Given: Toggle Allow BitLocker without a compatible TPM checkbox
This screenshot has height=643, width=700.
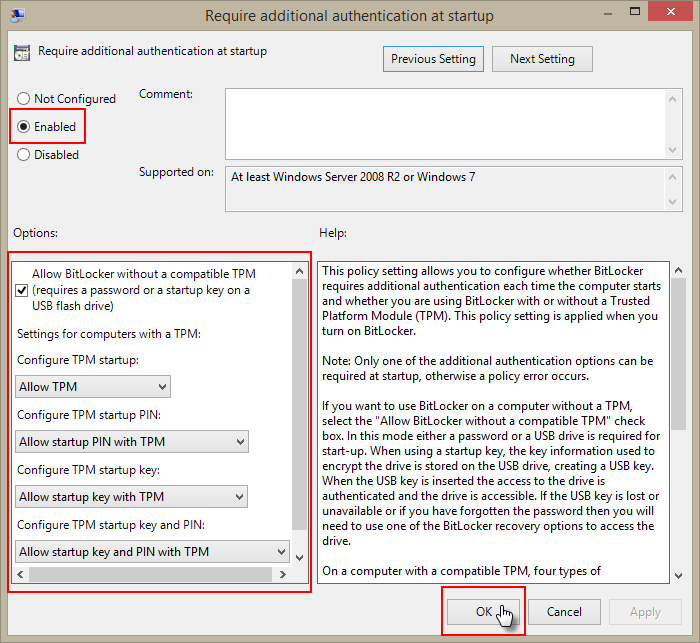Looking at the screenshot, I should click(22, 291).
